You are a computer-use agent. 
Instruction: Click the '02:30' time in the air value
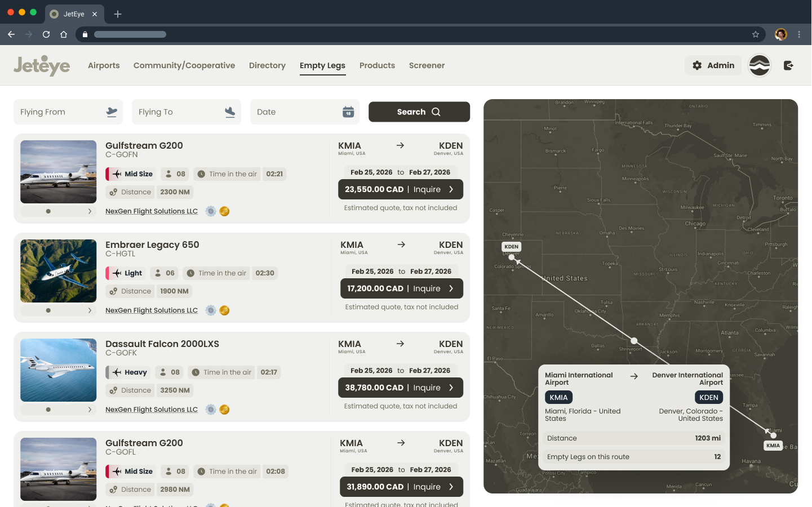click(x=265, y=273)
